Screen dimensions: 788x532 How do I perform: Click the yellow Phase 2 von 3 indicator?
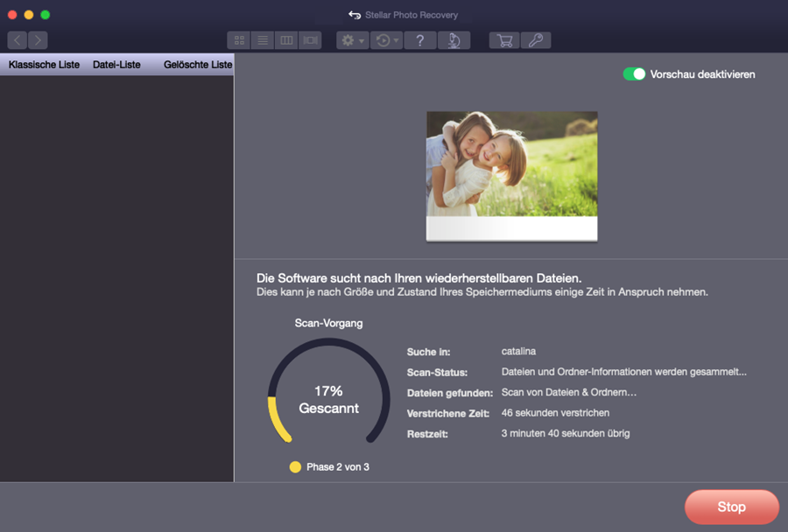pyautogui.click(x=295, y=467)
